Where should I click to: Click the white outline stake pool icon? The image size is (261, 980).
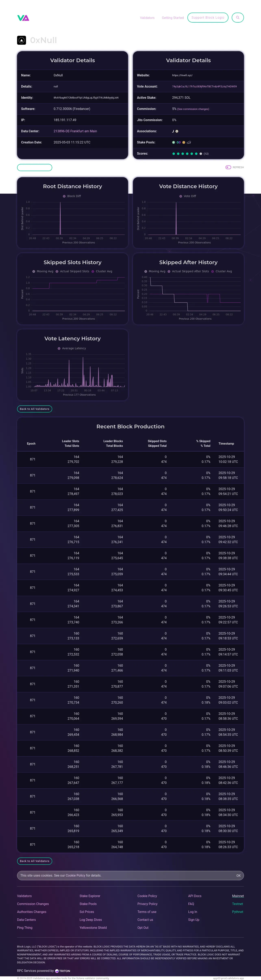189,142
